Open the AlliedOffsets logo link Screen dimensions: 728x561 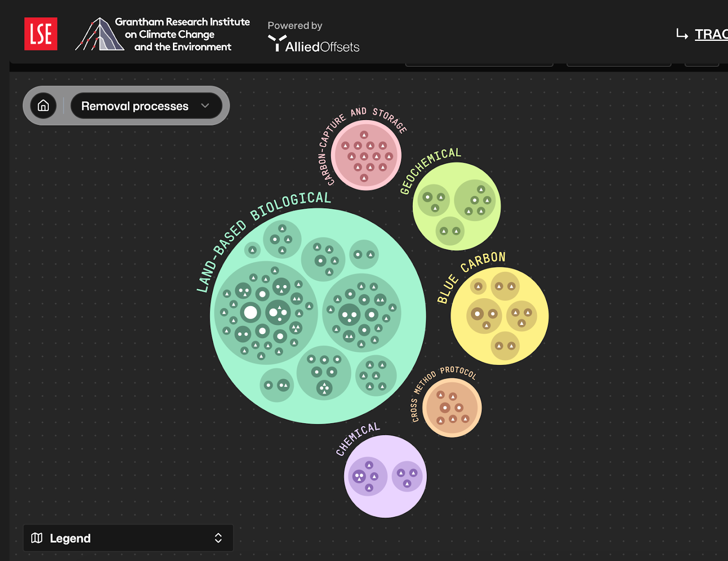313,44
